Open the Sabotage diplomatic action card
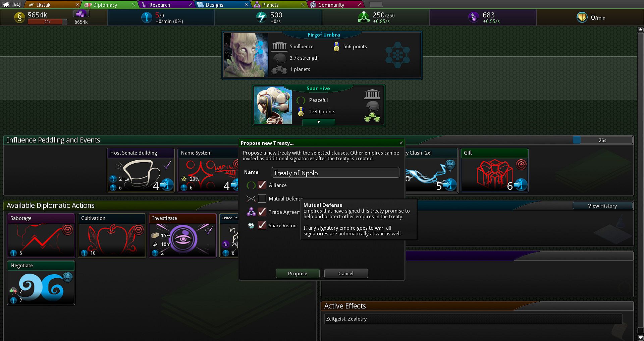This screenshot has height=341, width=644. click(x=41, y=235)
